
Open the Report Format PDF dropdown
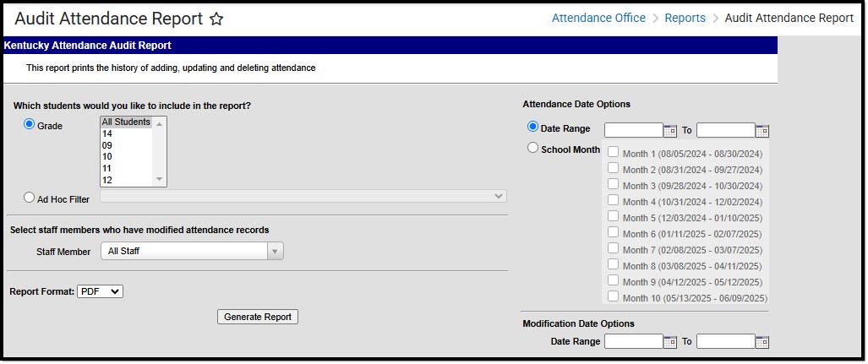click(100, 291)
